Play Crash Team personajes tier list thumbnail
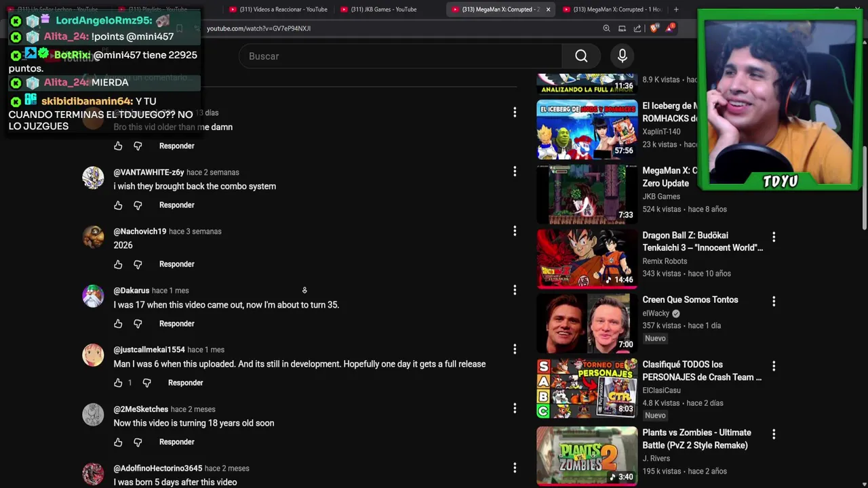 [587, 388]
